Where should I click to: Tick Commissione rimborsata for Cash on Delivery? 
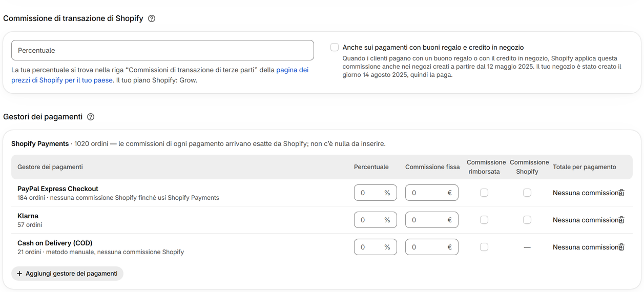(484, 247)
